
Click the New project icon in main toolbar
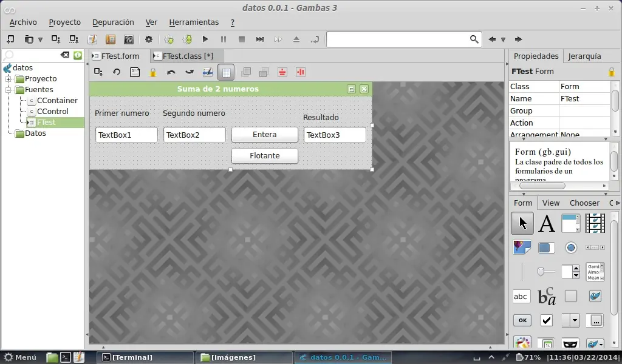pyautogui.click(x=11, y=39)
